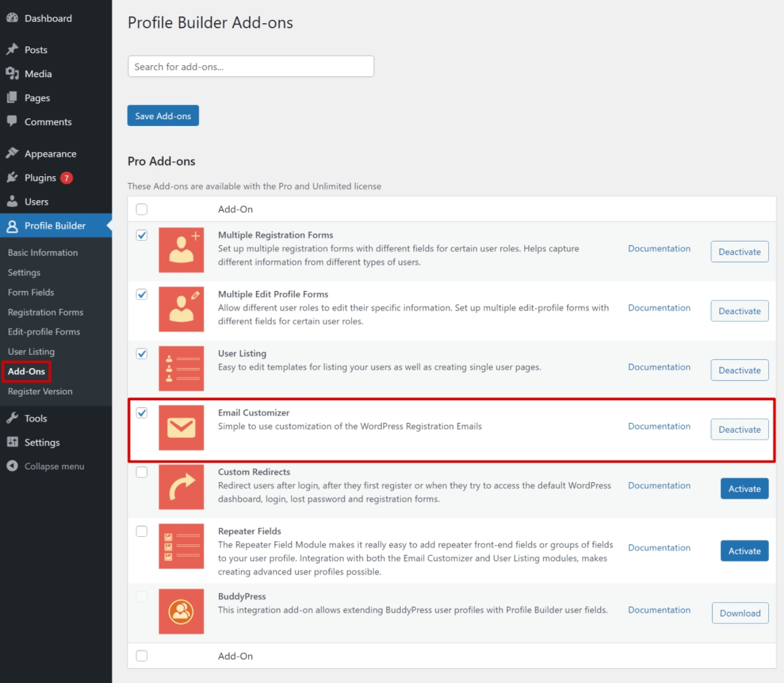Image resolution: width=784 pixels, height=683 pixels.
Task: Open Documentation for Multiple Edit Profile Forms
Action: [659, 307]
